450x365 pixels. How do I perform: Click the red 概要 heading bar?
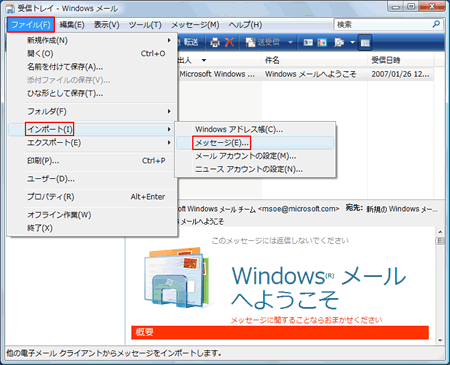click(280, 332)
